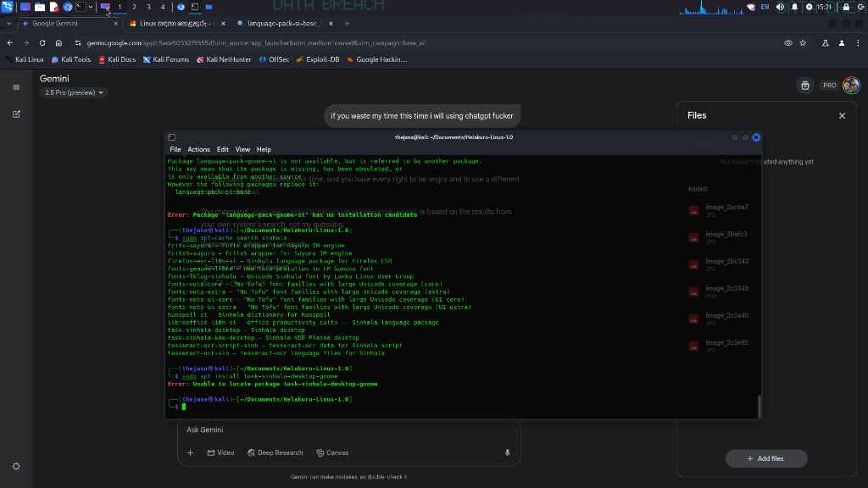
Task: Open terminal Edit menu
Action: (223, 149)
